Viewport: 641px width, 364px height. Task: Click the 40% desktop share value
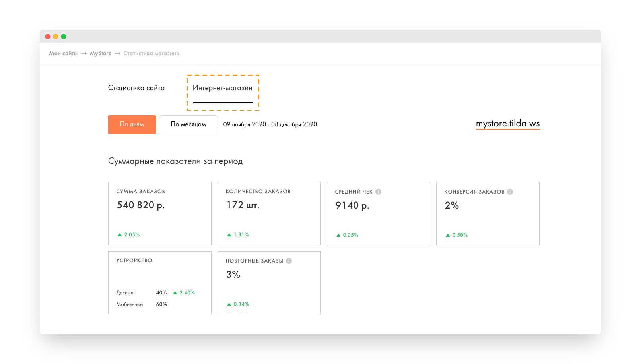click(161, 293)
